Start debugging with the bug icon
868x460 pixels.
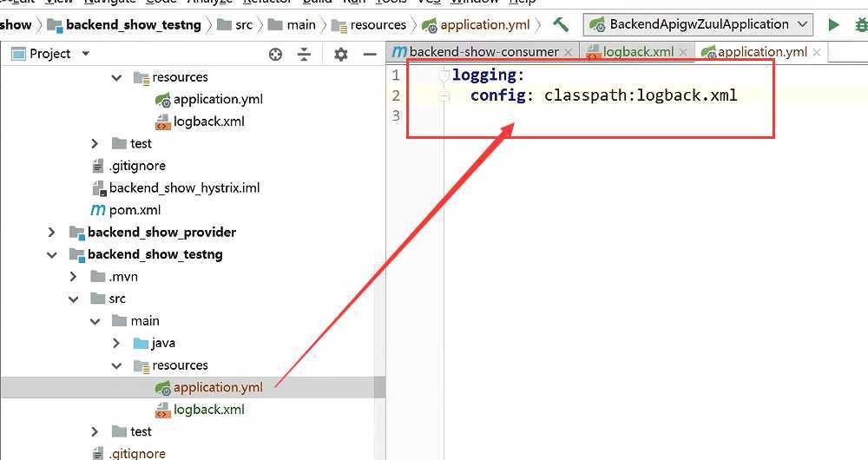[x=861, y=24]
